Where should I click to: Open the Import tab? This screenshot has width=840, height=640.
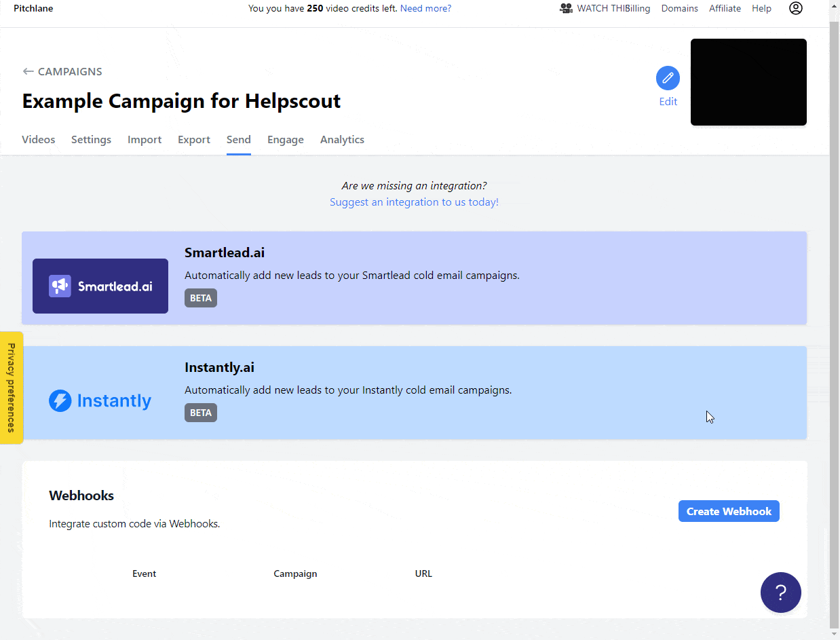(x=145, y=139)
